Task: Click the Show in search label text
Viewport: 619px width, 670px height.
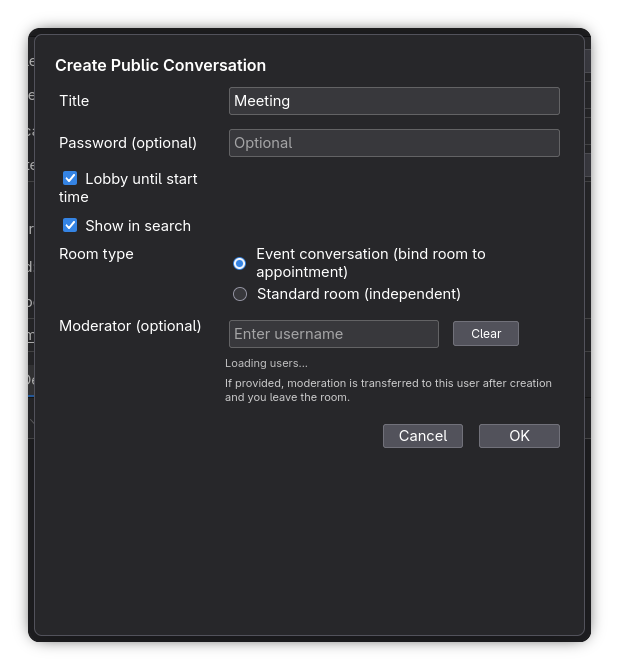Action: pos(138,226)
